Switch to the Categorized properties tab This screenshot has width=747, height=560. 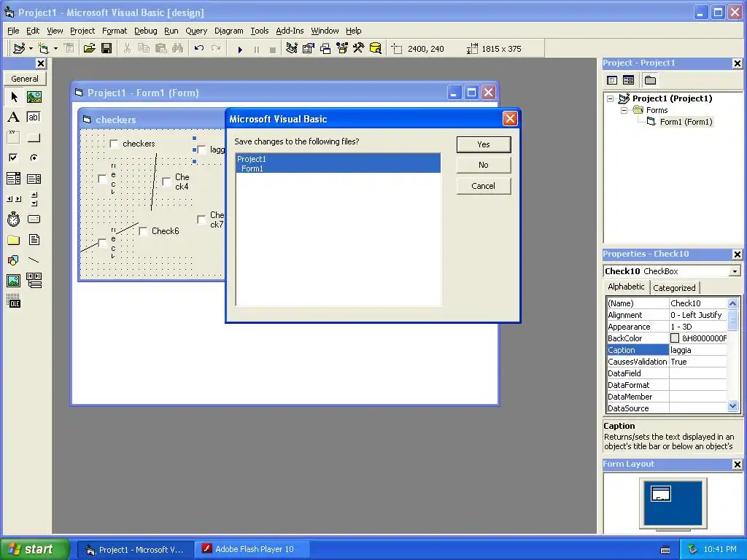coord(674,287)
